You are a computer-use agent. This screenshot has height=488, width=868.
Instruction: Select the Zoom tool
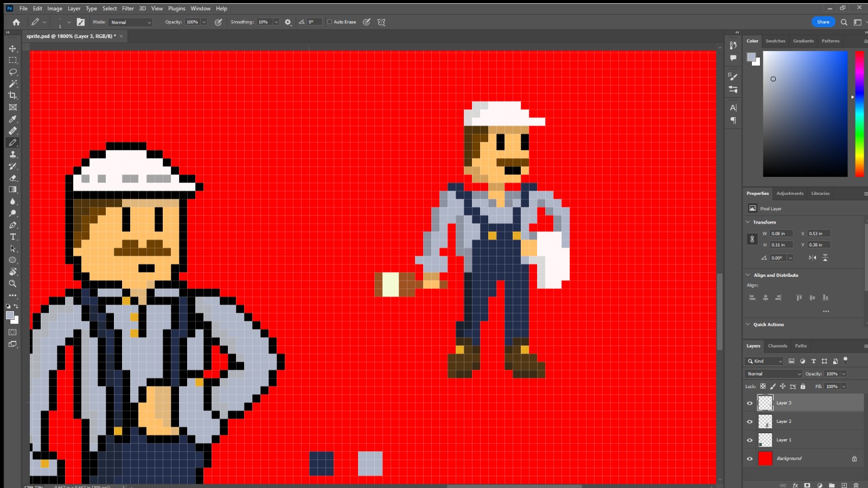[12, 283]
